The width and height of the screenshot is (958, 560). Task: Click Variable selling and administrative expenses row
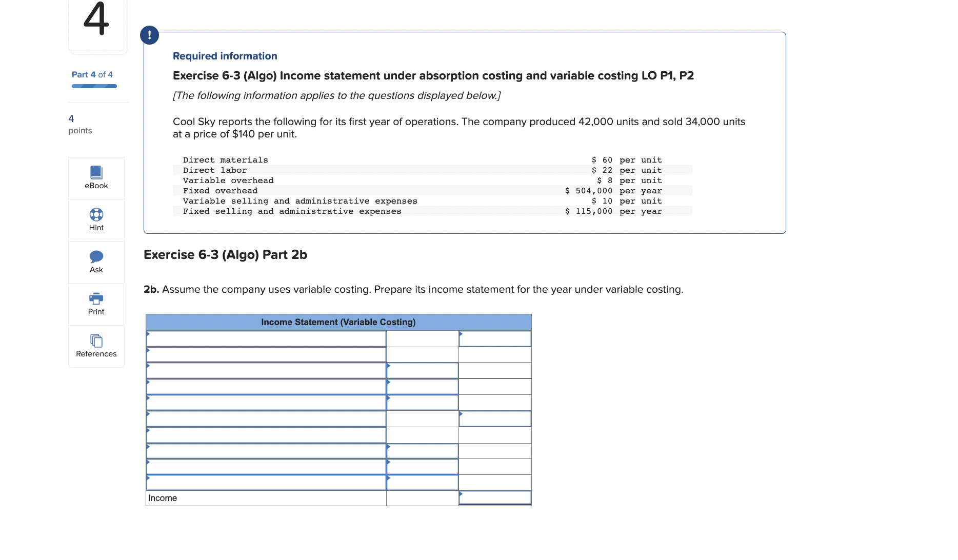pyautogui.click(x=432, y=201)
